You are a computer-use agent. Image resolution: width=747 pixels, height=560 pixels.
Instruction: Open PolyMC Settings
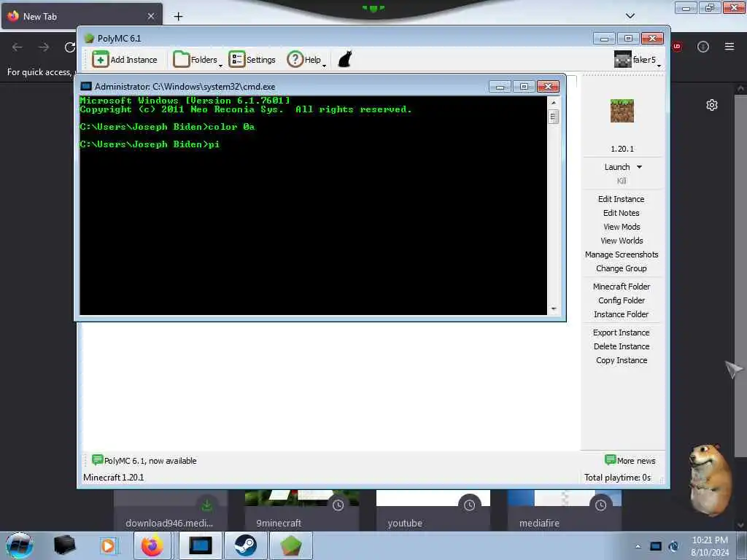point(252,60)
